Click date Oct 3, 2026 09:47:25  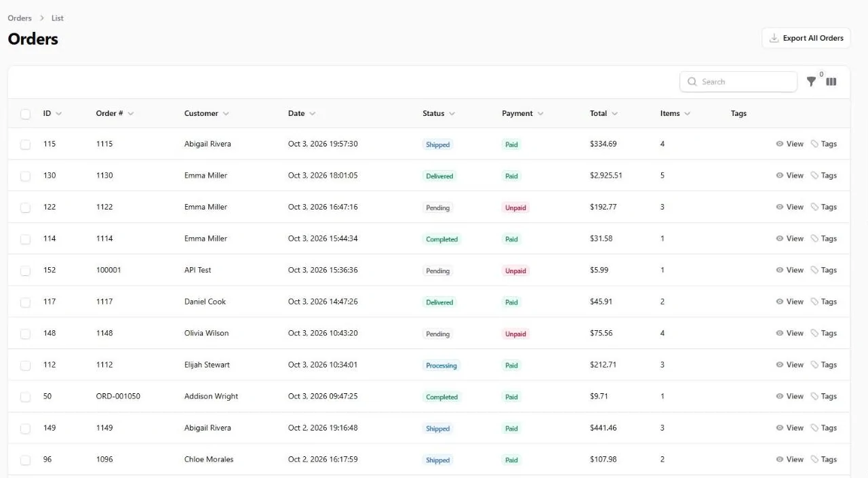323,396
